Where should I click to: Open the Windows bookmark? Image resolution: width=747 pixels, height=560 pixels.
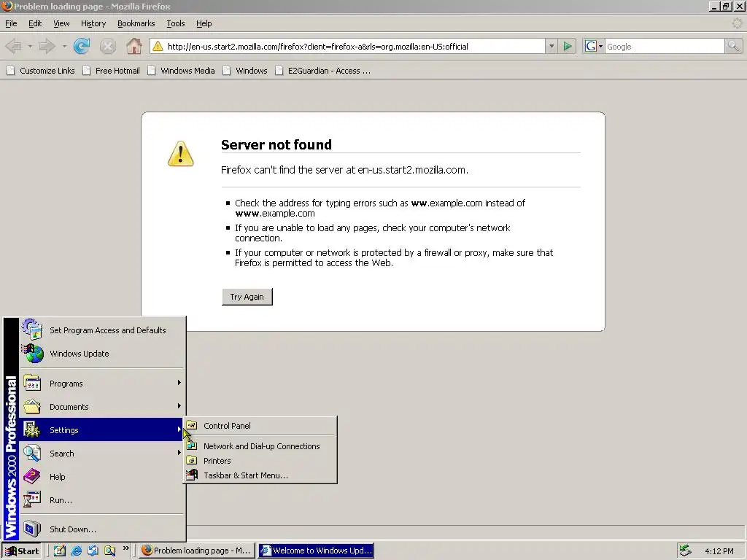click(245, 71)
